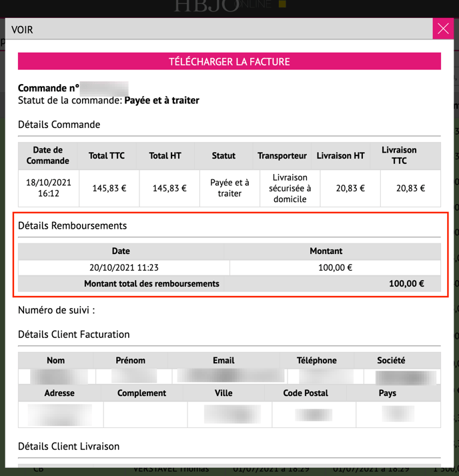Click the Total TTC column header

click(107, 155)
